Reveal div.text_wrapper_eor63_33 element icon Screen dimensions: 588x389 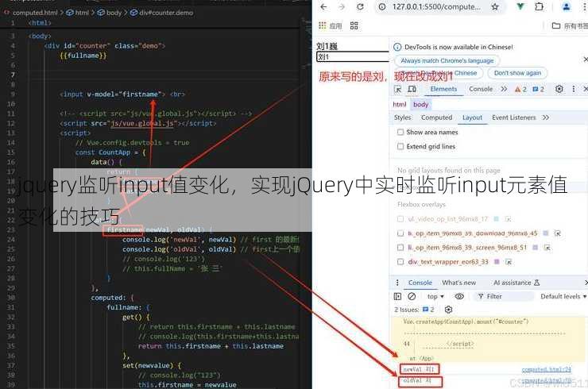point(509,261)
